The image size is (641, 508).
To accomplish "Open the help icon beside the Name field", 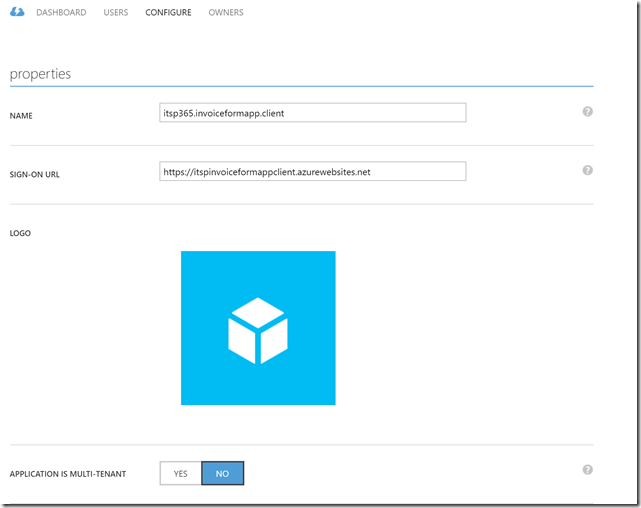I will pos(588,111).
